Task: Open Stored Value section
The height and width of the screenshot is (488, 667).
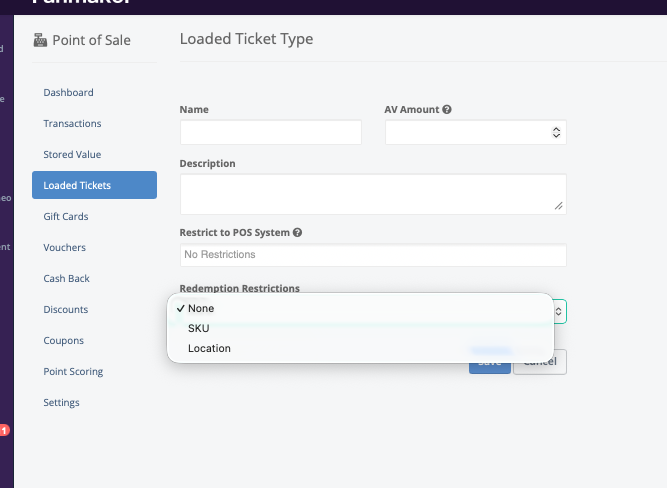Action: pos(72,155)
